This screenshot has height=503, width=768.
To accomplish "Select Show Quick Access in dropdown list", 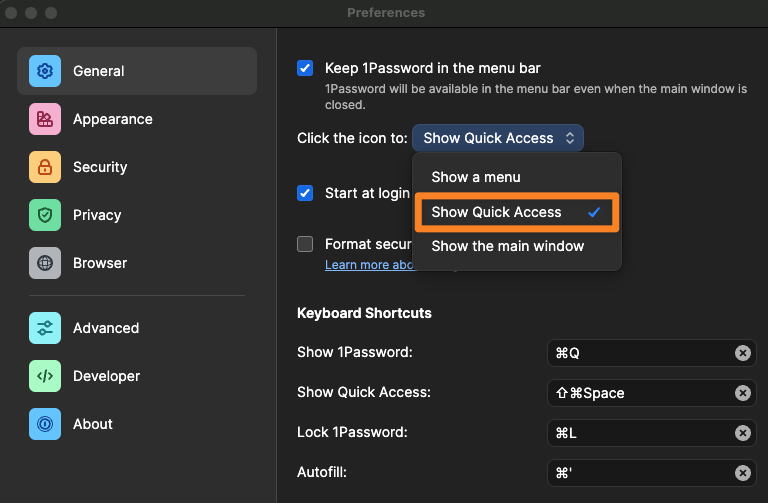I will 497,212.
